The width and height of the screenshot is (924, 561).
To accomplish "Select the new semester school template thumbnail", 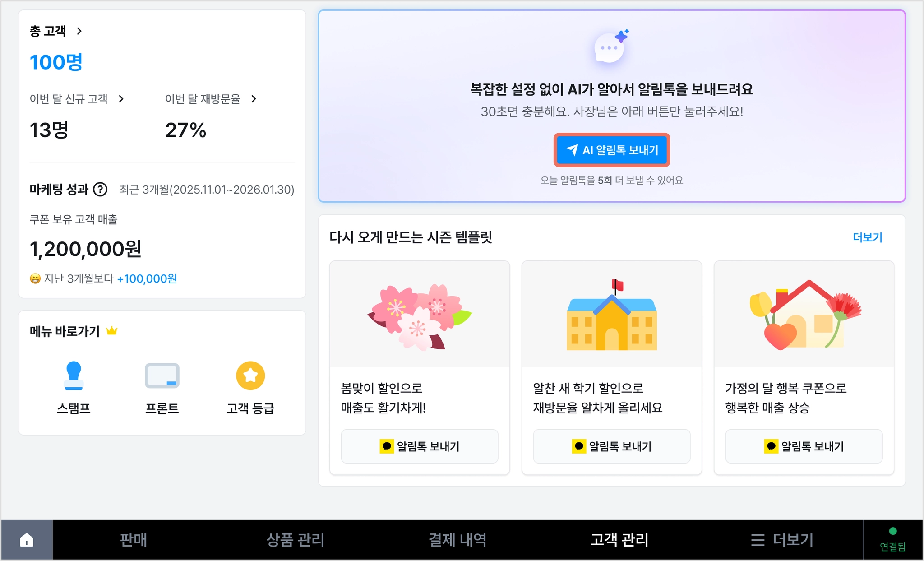I will coord(612,314).
